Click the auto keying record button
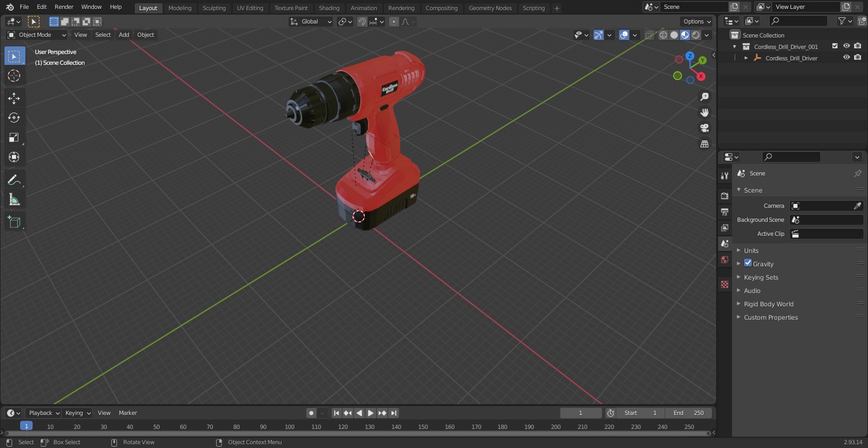Screen dimensions: 868x448 click(311, 413)
